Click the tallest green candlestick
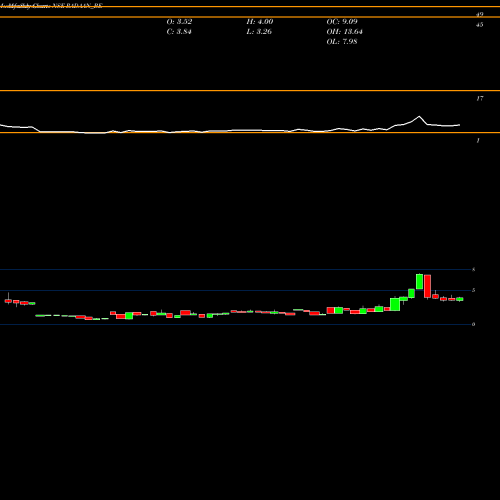Screen dimensions: 500x500 coord(419,282)
